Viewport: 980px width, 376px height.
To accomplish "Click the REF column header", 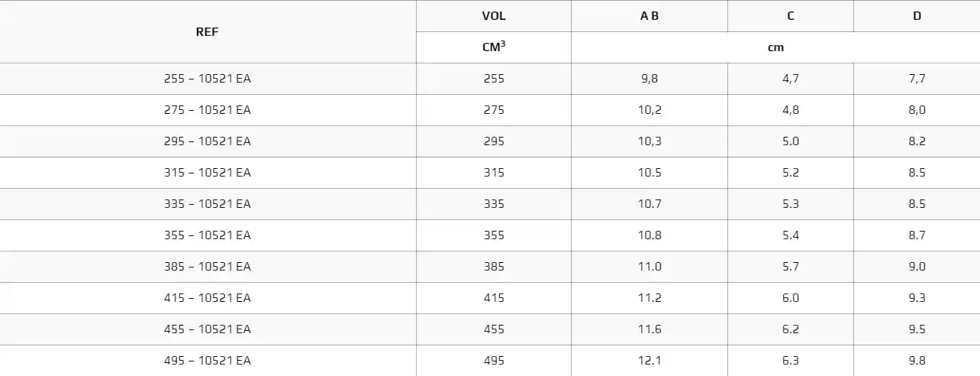I will [208, 32].
